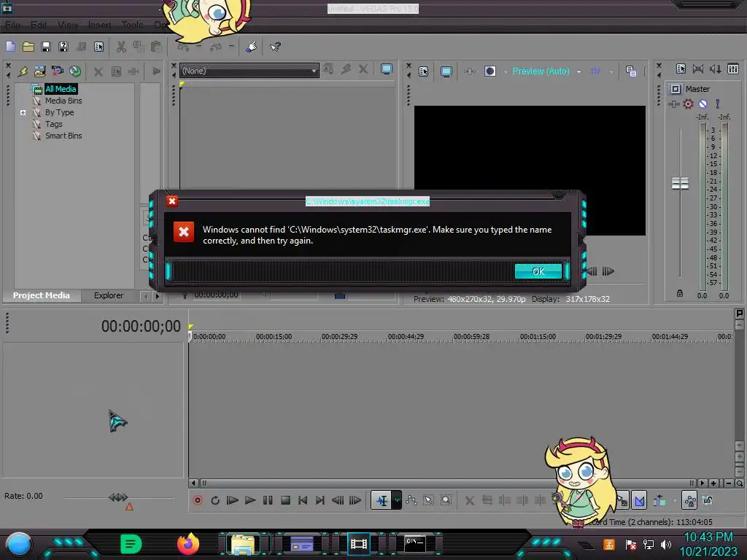The width and height of the screenshot is (747, 560).
Task: Open mixing console icon
Action: point(733,69)
